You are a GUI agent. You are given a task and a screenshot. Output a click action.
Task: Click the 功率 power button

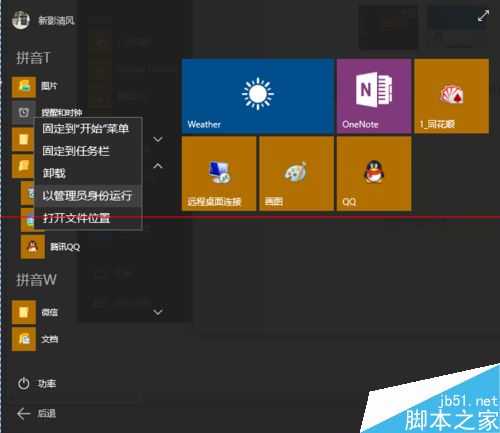coord(36,383)
